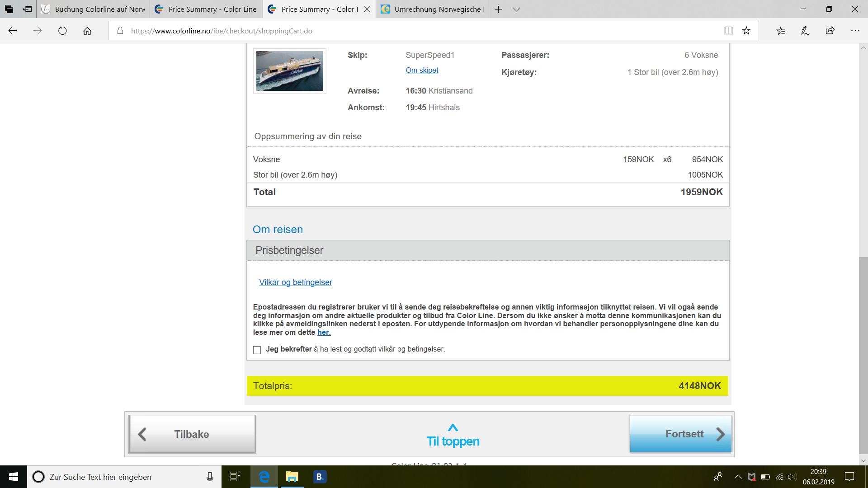Open File Explorer from taskbar
This screenshot has width=868, height=488.
point(292,477)
